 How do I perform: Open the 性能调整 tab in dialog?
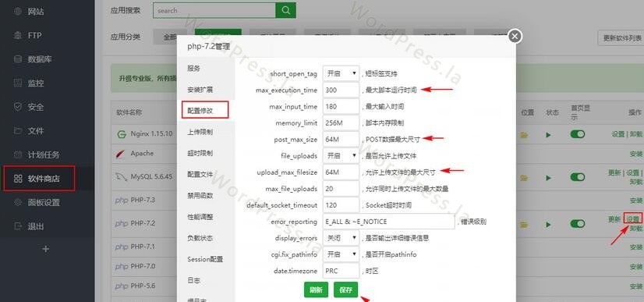pos(200,216)
